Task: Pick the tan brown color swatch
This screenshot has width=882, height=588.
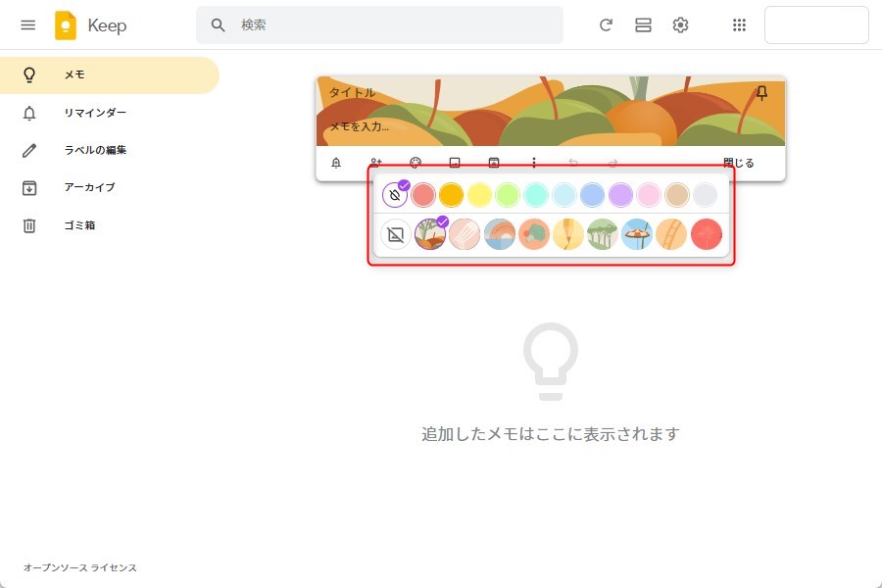Action: tap(676, 195)
